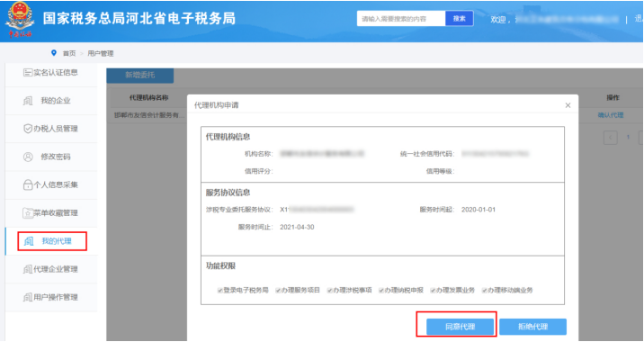This screenshot has width=644, height=342.
Task: Select page 1 in pagination
Action: click(x=628, y=138)
